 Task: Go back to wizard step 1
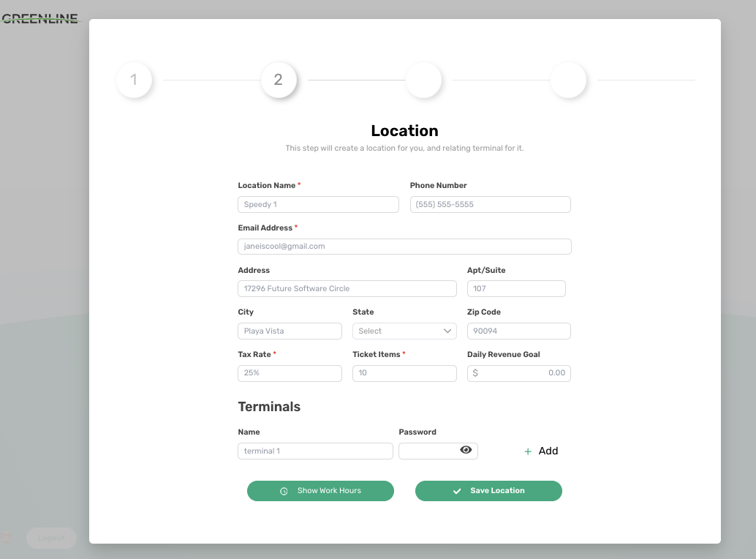134,80
